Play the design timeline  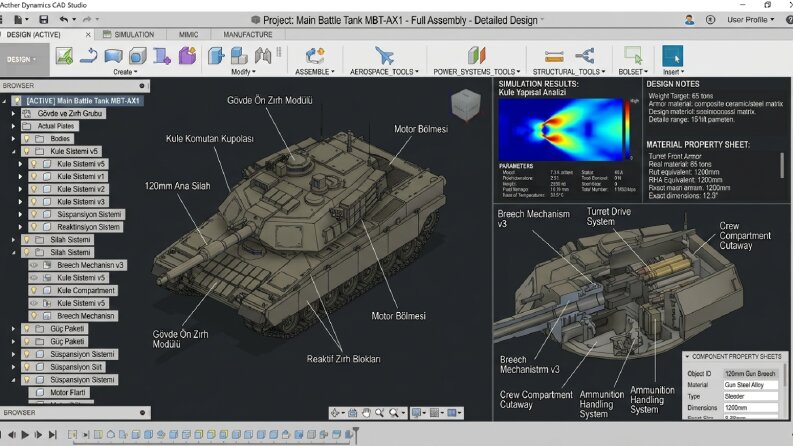25,434
